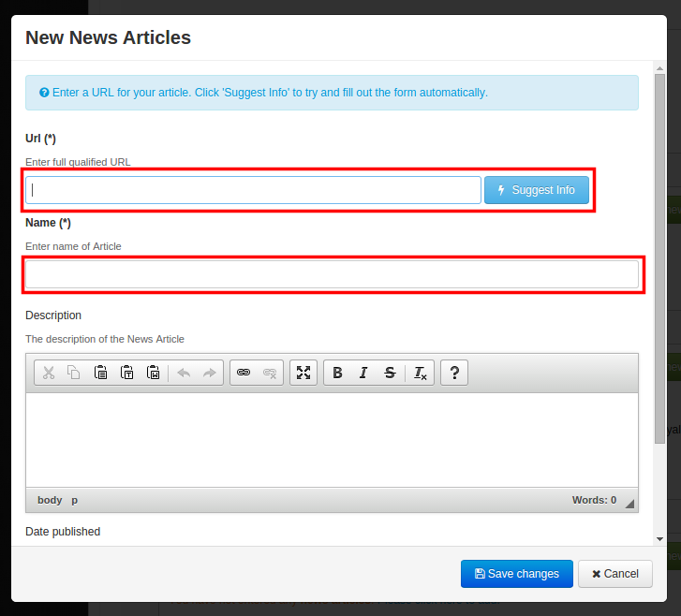The width and height of the screenshot is (681, 616).
Task: Click the help icon in info banner
Action: (x=44, y=93)
